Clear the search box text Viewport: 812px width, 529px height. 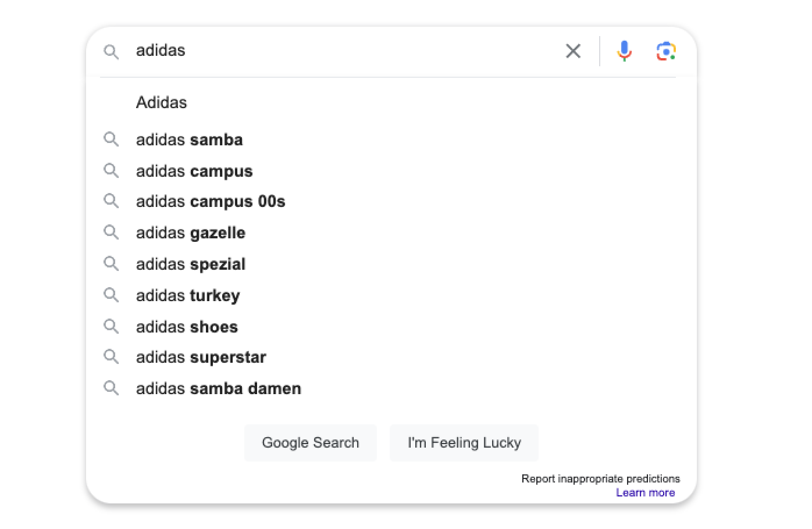[573, 51]
